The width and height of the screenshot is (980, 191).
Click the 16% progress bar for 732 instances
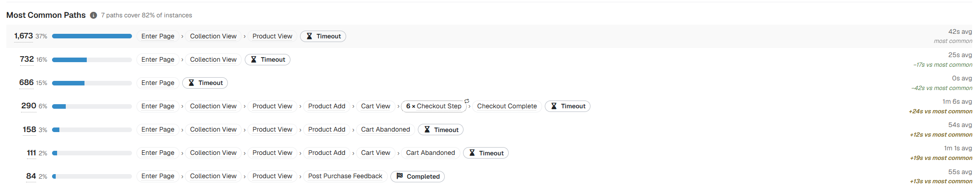(92, 59)
